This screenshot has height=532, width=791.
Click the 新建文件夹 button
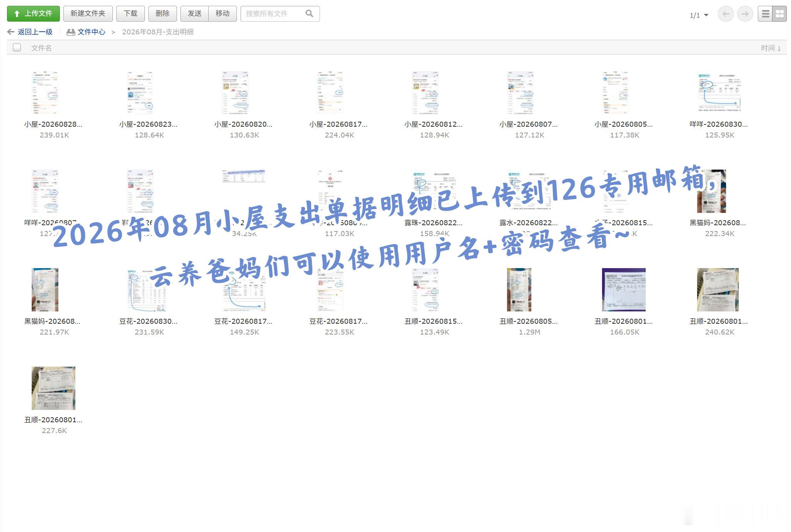(88, 14)
